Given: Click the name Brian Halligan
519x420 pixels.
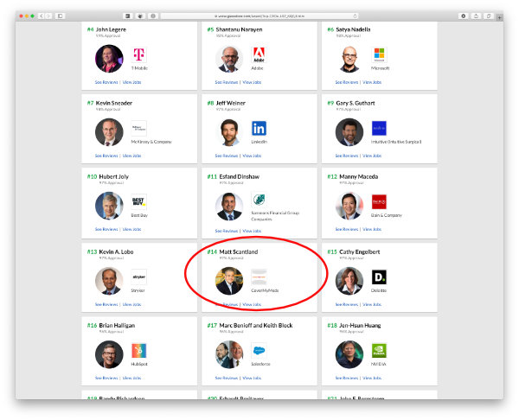Looking at the screenshot, I should 117,326.
